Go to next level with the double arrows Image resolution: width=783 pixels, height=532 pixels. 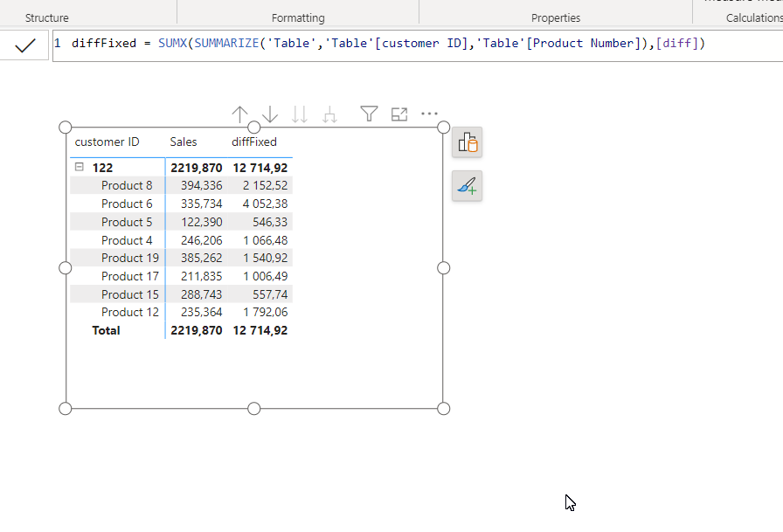300,114
